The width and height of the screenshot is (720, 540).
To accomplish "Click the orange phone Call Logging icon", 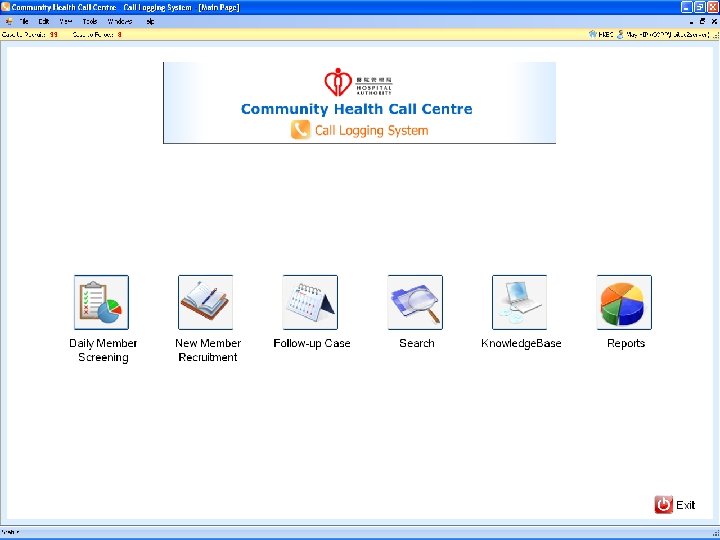I will (300, 130).
